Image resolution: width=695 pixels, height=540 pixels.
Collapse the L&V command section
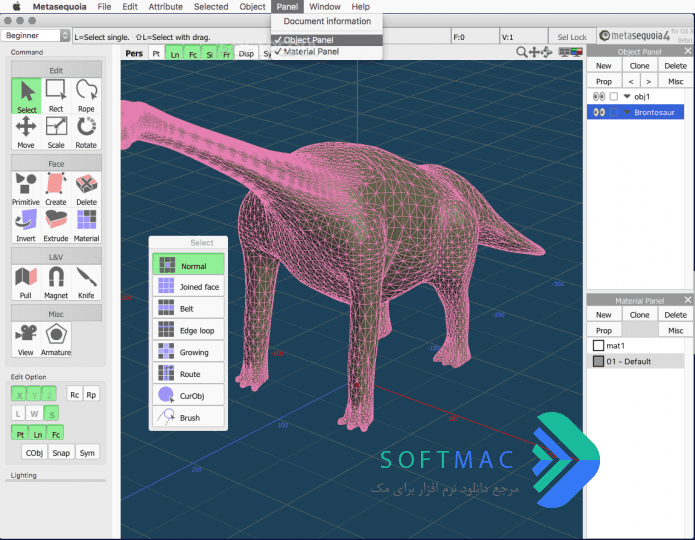click(56, 257)
